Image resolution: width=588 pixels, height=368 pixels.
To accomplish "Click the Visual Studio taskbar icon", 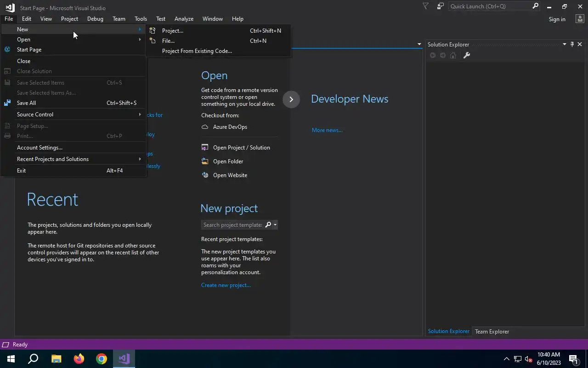I will click(124, 359).
